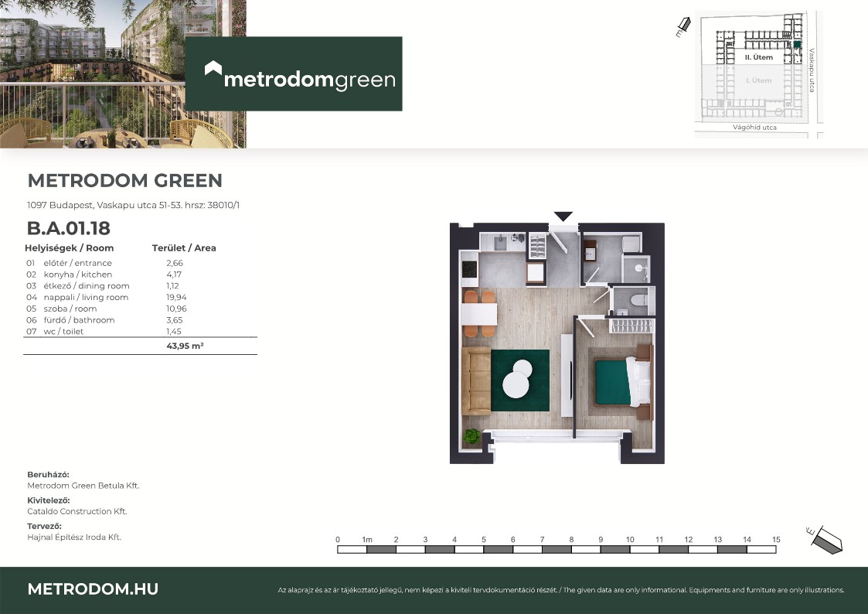Open the METRODOM.HU website link

pyautogui.click(x=93, y=589)
